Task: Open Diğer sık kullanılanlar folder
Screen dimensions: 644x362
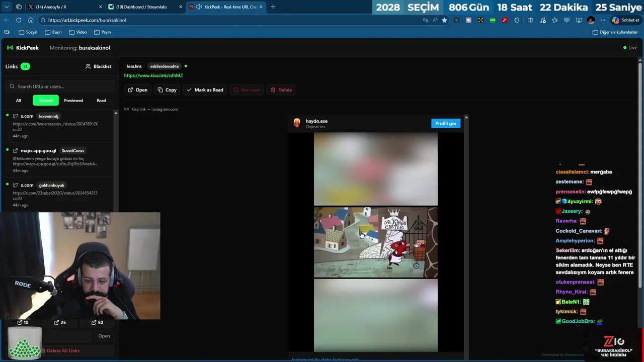Action: click(x=615, y=32)
